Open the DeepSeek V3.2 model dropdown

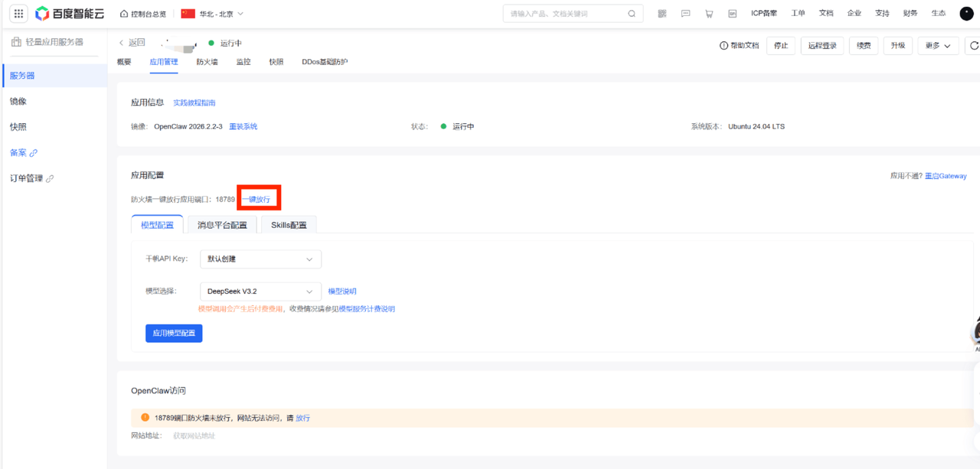pyautogui.click(x=260, y=291)
